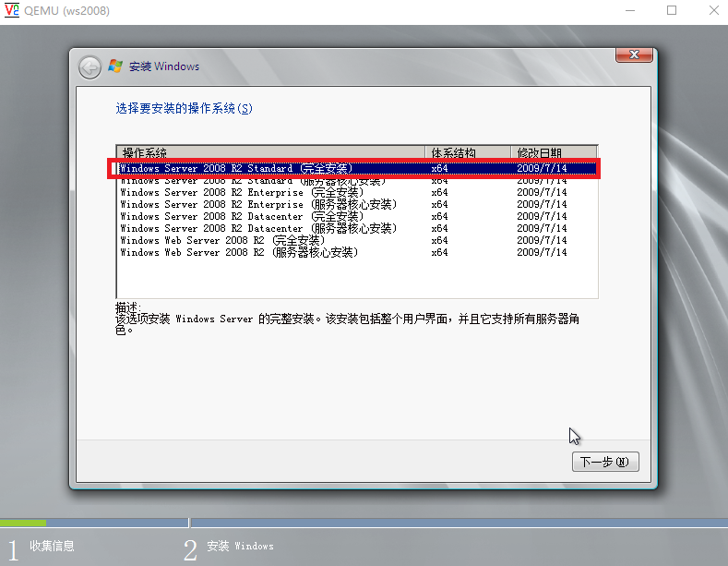Image resolution: width=728 pixels, height=566 pixels.
Task: Select Windows Server 2008 R2 Standard (完全安装)
Action: [x=357, y=168]
